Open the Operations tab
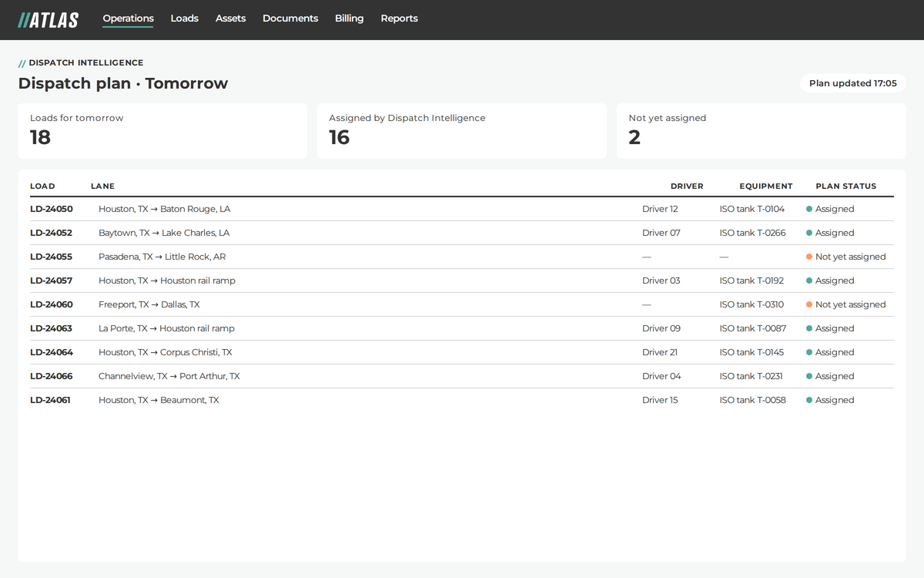Screen dimensions: 924x578 coord(128,18)
